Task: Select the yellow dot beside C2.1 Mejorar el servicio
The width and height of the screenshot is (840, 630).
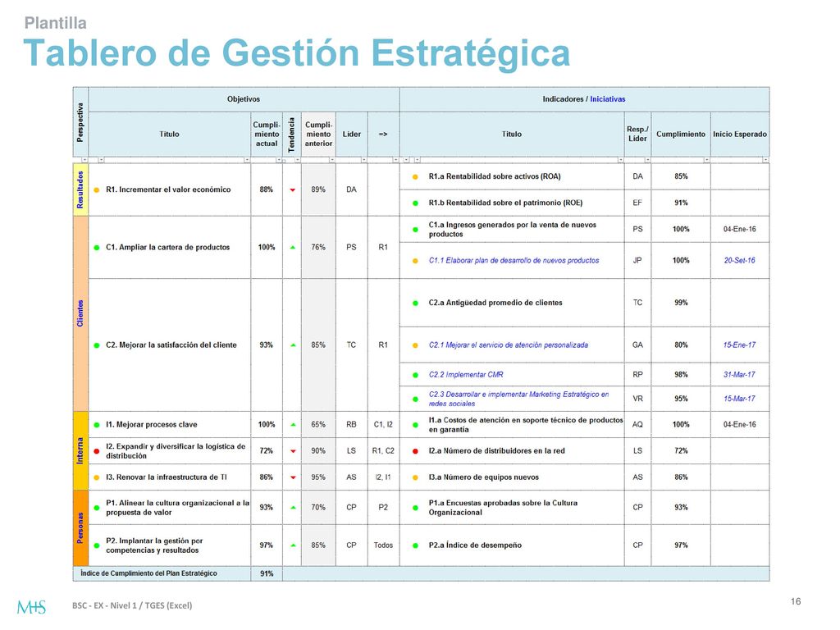Action: (415, 345)
